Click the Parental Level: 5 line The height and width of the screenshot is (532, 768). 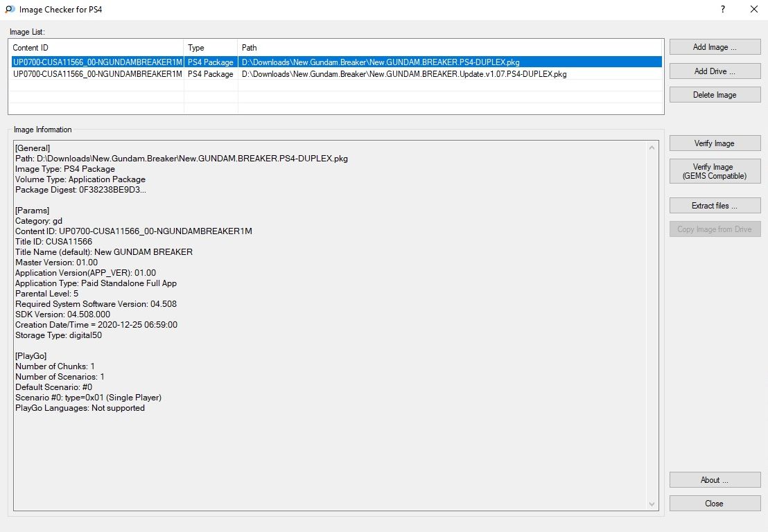click(46, 293)
